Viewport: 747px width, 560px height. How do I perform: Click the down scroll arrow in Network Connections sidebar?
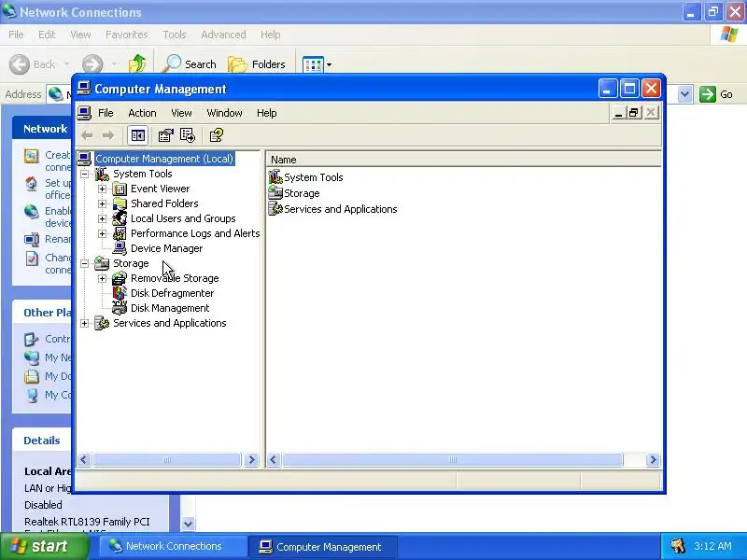tap(188, 524)
